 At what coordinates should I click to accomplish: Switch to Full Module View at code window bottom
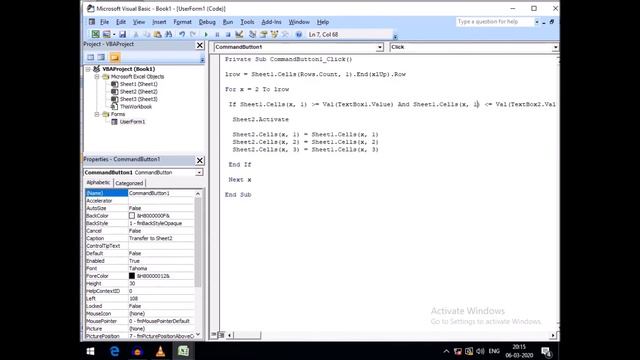pos(221,335)
